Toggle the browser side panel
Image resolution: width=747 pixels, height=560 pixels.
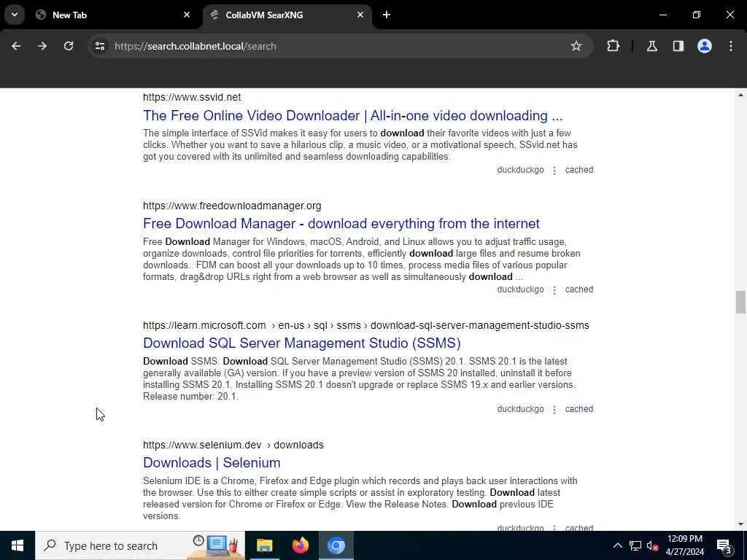(x=678, y=46)
